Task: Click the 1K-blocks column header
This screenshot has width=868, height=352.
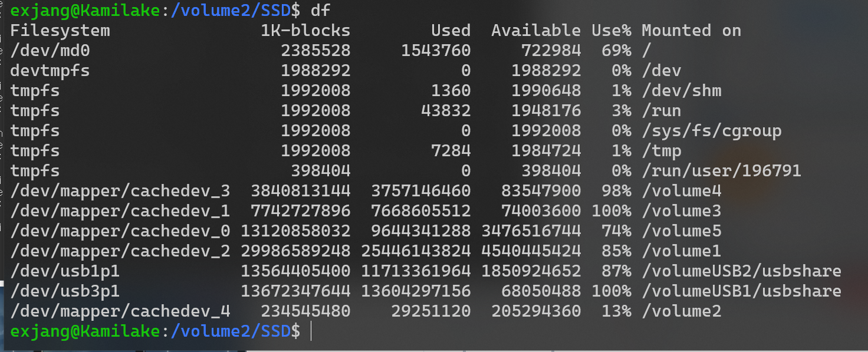Action: pos(305,31)
